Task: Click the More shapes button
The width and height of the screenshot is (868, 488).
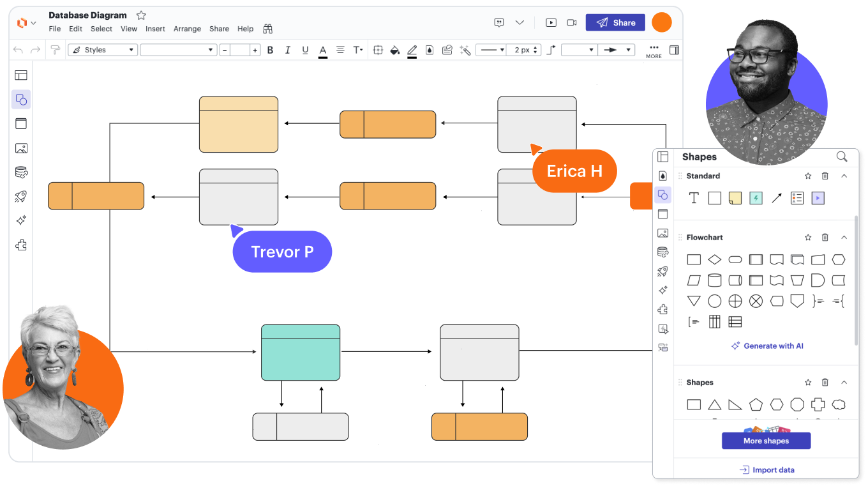Action: (x=766, y=441)
